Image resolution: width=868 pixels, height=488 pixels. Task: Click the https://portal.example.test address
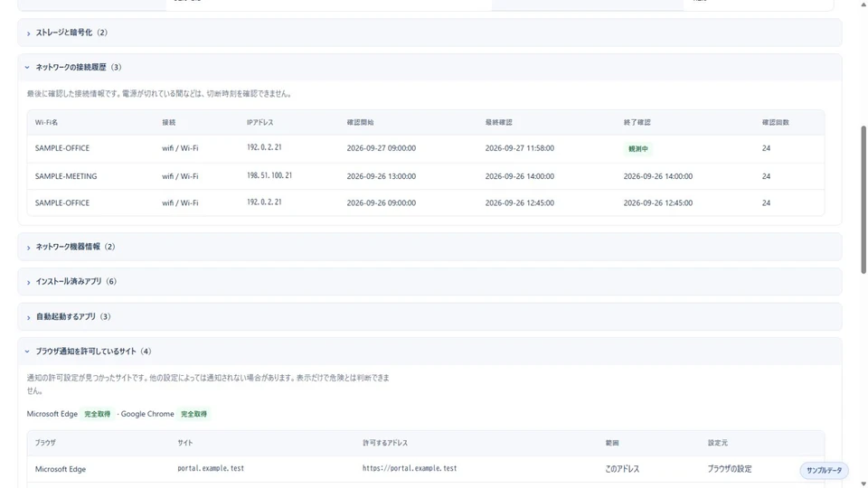tap(410, 468)
